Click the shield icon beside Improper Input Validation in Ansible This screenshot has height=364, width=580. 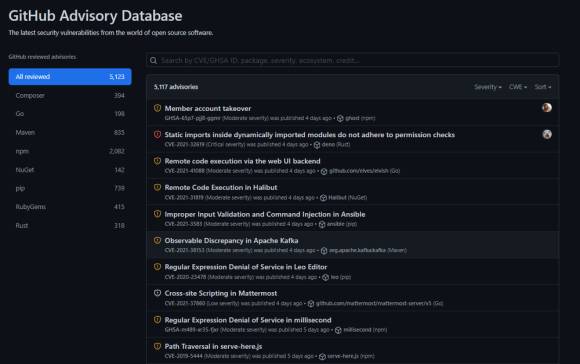click(157, 214)
